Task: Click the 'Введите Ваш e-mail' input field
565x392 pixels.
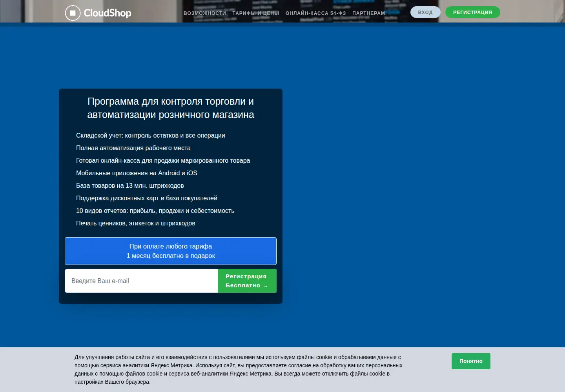Action: point(141,281)
